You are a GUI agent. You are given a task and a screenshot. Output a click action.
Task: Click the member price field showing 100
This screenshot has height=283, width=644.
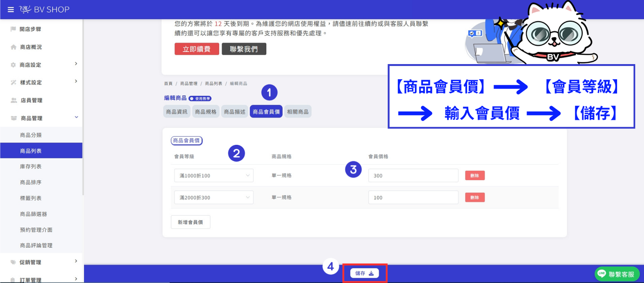coord(413,198)
